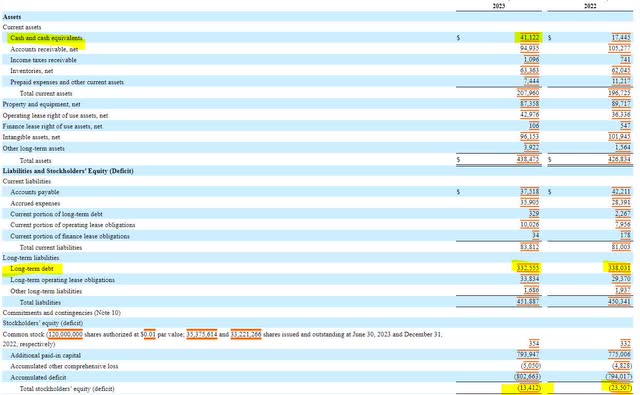
Task: Select the underlined 120,000,000 shares authorized figure
Action: pyautogui.click(x=65, y=334)
